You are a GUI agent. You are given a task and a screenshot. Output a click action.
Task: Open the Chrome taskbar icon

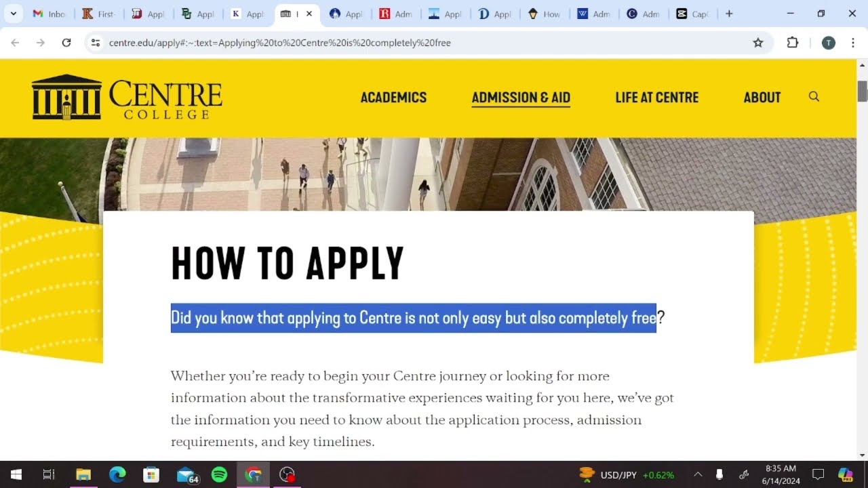point(254,474)
